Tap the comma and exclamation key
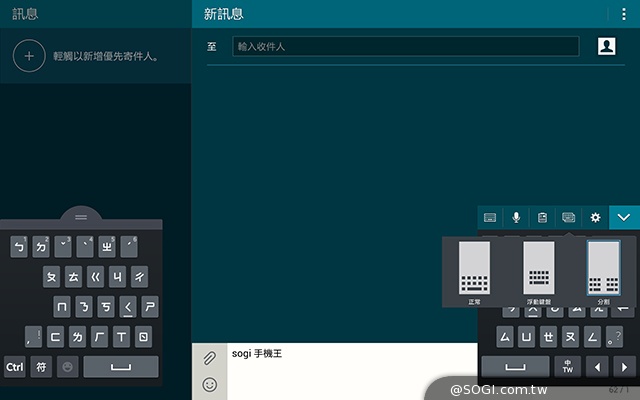640x400 pixels. 33,337
